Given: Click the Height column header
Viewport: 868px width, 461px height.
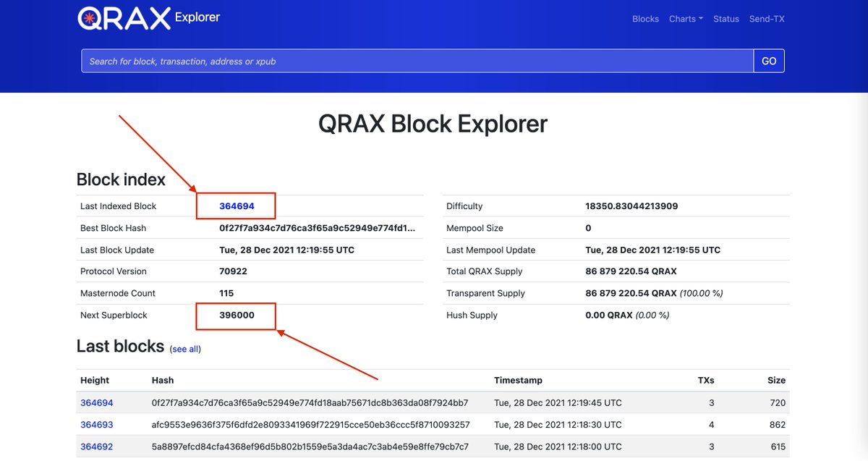Looking at the screenshot, I should pos(95,381).
